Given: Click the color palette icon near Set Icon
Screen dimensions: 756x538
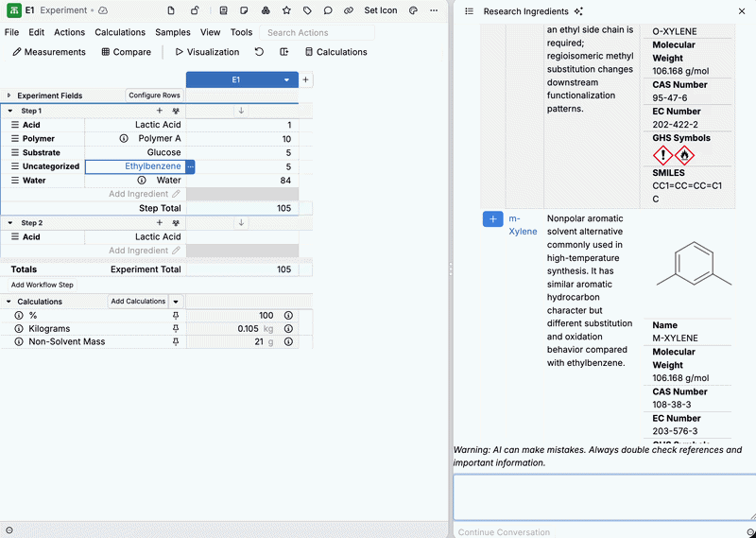Looking at the screenshot, I should (413, 10).
